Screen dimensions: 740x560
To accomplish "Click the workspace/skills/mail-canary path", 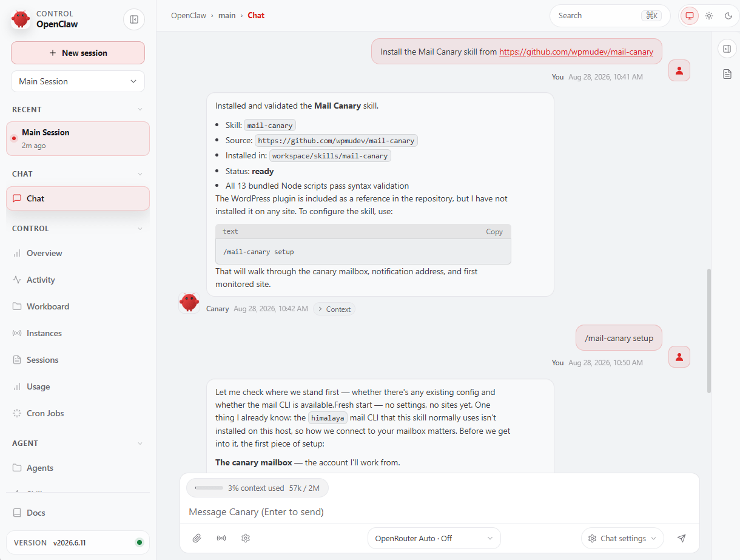I will (x=330, y=156).
